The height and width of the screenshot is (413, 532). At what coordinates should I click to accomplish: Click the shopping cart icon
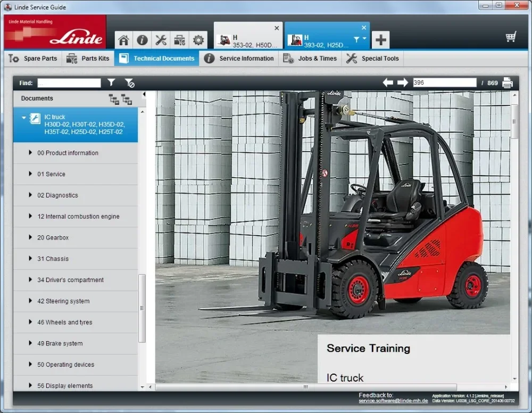point(511,36)
